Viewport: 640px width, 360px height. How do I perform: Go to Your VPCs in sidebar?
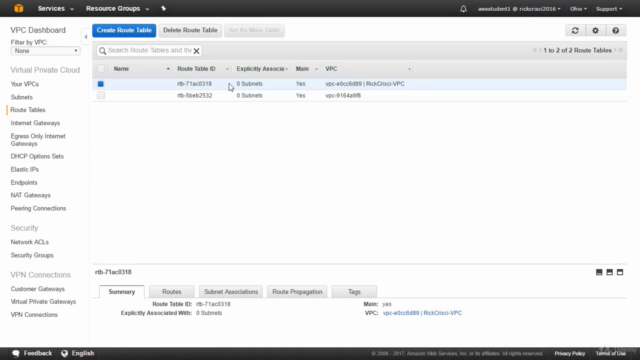coord(25,84)
